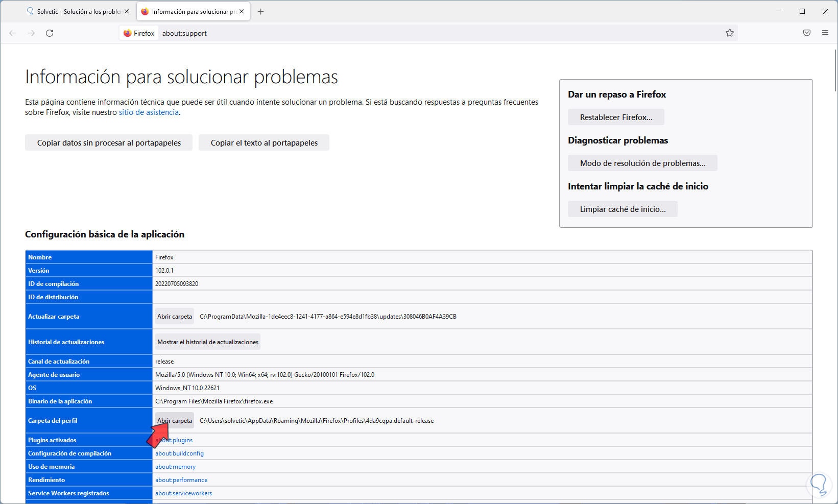
Task: Click the updates folder path text
Action: 328,317
